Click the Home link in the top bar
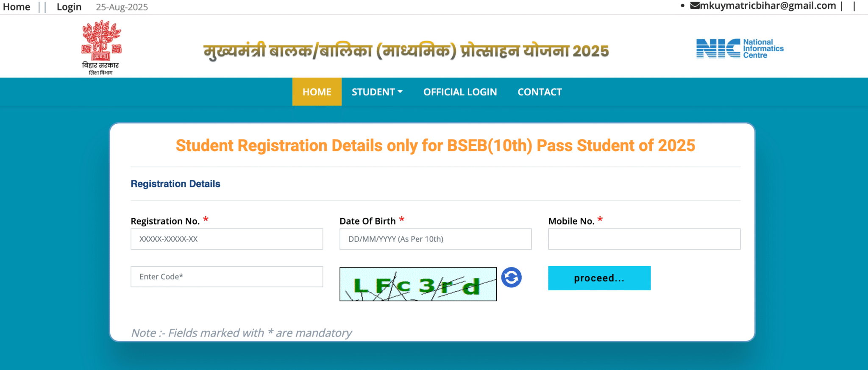Screen dimensions: 868x370 pos(17,6)
